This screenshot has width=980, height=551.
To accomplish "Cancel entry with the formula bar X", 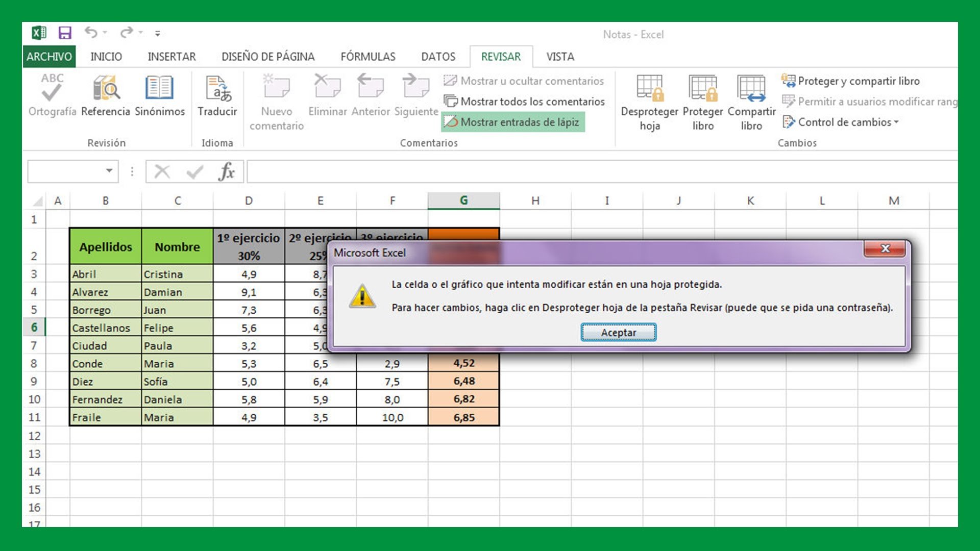I will tap(162, 171).
